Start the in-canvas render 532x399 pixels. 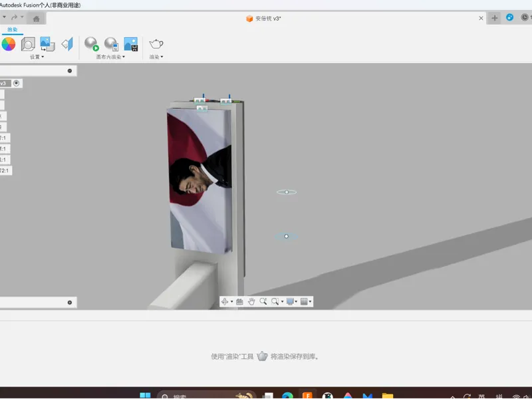click(x=92, y=44)
